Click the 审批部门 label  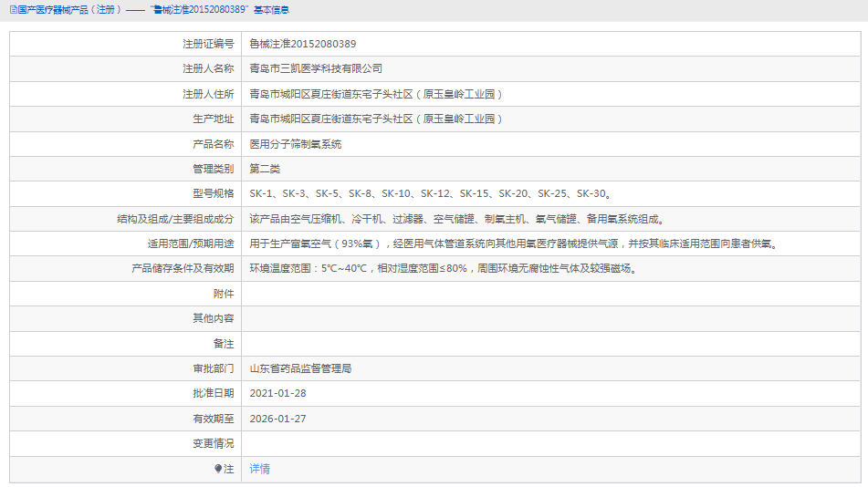(214, 368)
